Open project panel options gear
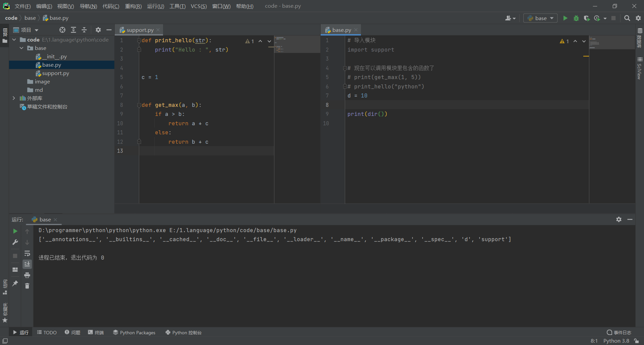Viewport: 644px width, 345px height. 98,30
